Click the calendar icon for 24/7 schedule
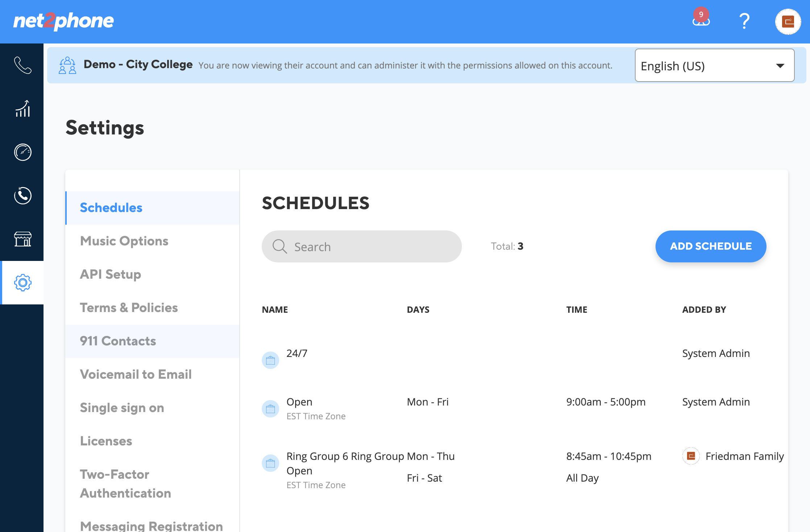This screenshot has height=532, width=810. pyautogui.click(x=270, y=360)
